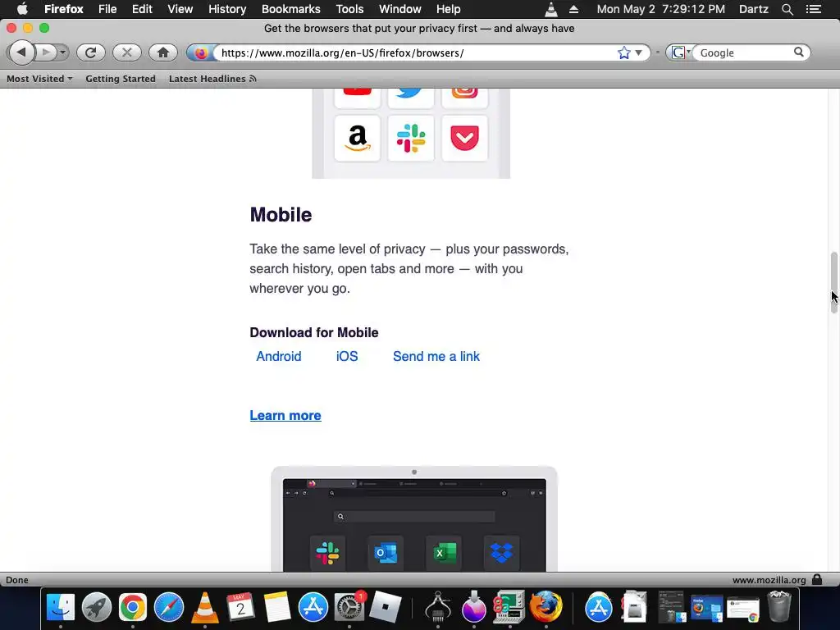Open System Preferences gear in dock
This screenshot has width=840, height=630.
click(x=349, y=607)
